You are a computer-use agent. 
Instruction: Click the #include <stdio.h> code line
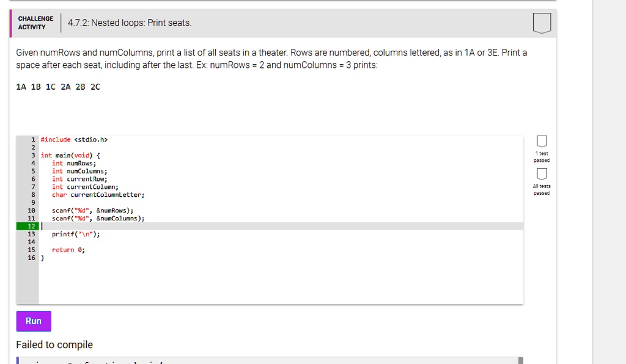(x=74, y=139)
